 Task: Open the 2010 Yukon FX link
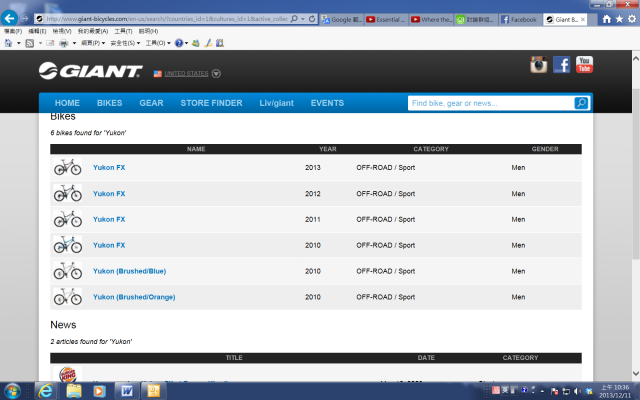pyautogui.click(x=109, y=245)
